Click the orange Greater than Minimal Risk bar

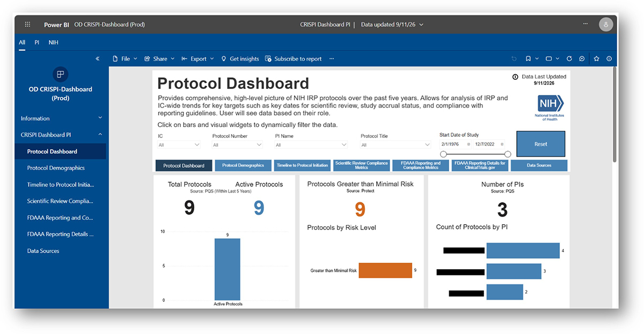coord(385,271)
